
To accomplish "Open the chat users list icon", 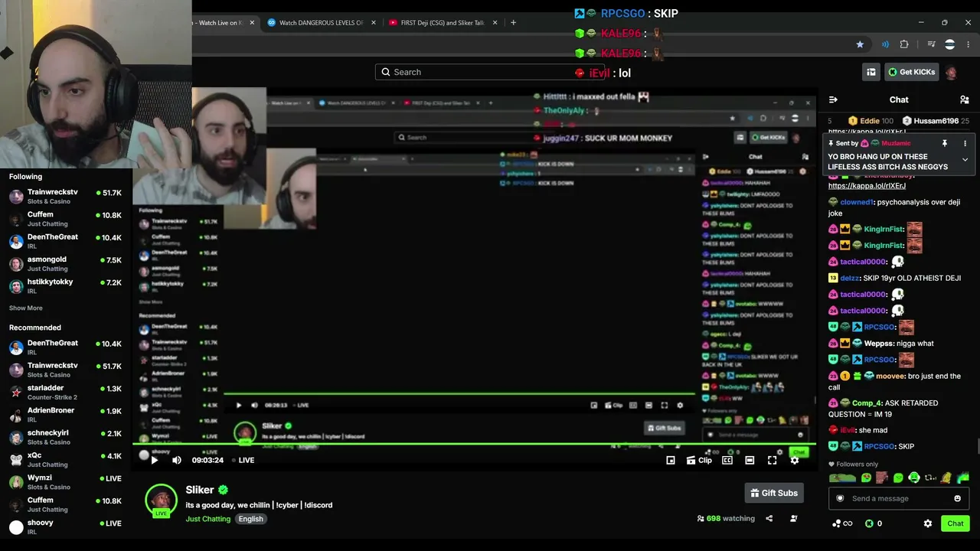I will 965,99.
